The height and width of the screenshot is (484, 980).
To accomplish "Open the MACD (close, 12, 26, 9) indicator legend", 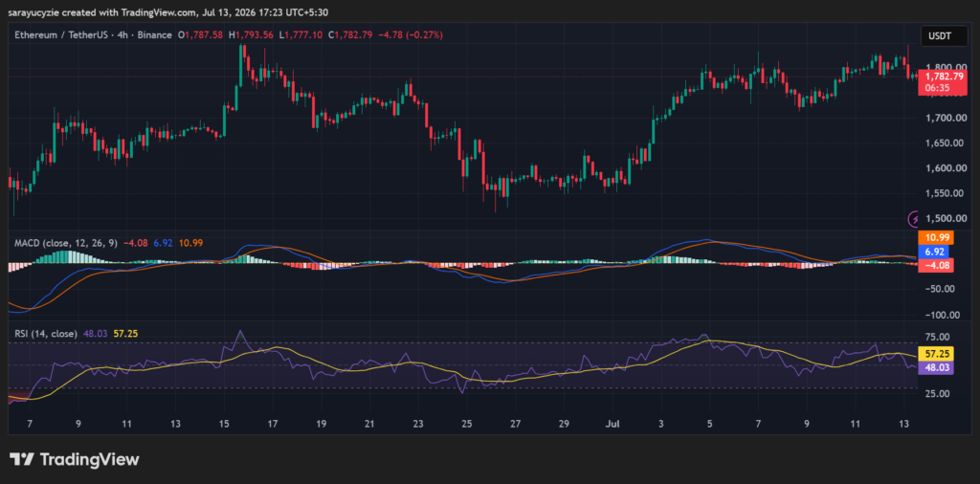I will click(x=65, y=243).
